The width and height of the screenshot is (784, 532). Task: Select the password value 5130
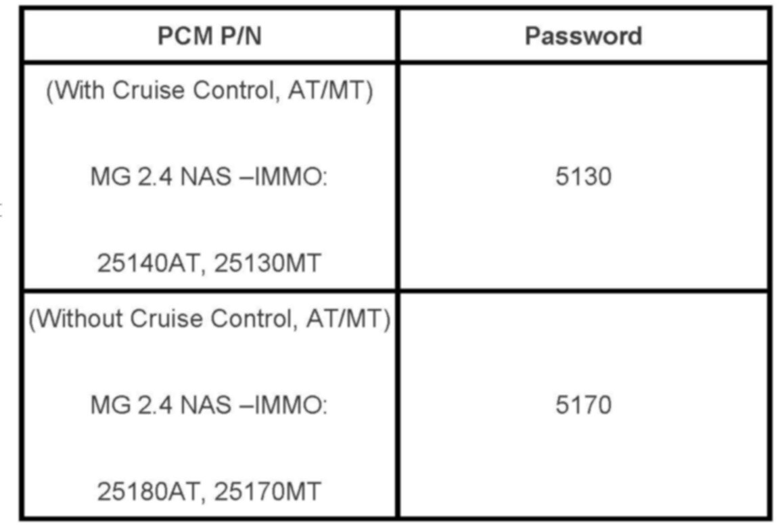click(x=583, y=178)
